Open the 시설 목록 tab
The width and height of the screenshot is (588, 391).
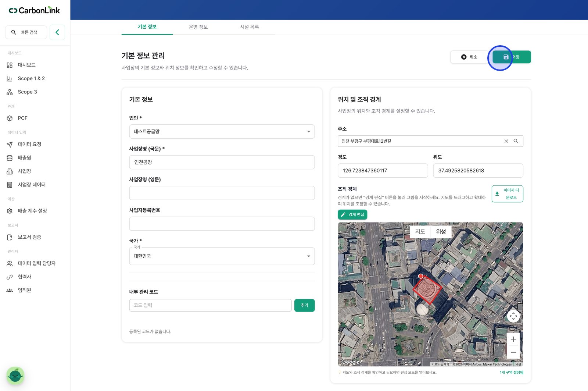pos(250,27)
